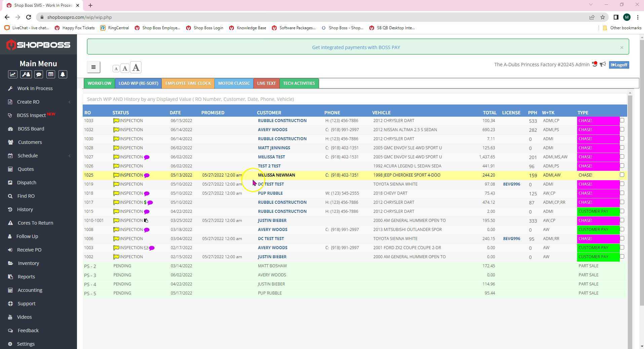The width and height of the screenshot is (644, 349).
Task: Expand the Schedule submenu
Action: [x=69, y=156]
